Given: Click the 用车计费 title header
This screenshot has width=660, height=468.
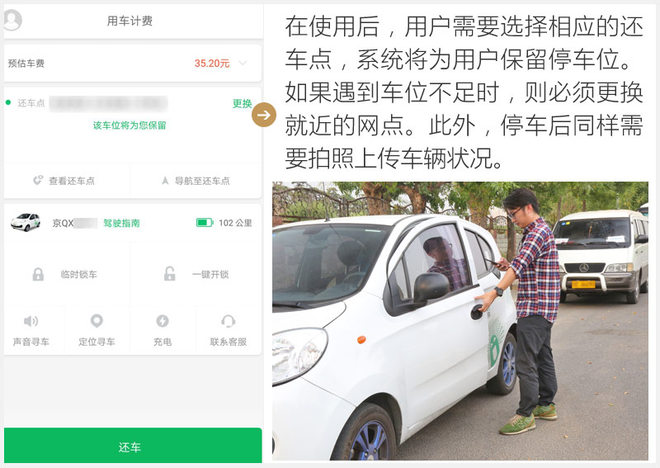Looking at the screenshot, I should (130, 21).
